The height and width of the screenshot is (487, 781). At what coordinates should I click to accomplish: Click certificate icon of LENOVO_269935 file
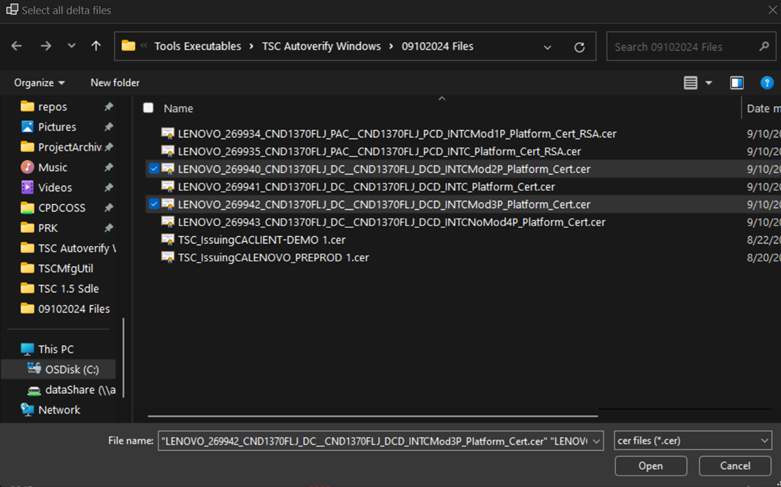pos(168,151)
